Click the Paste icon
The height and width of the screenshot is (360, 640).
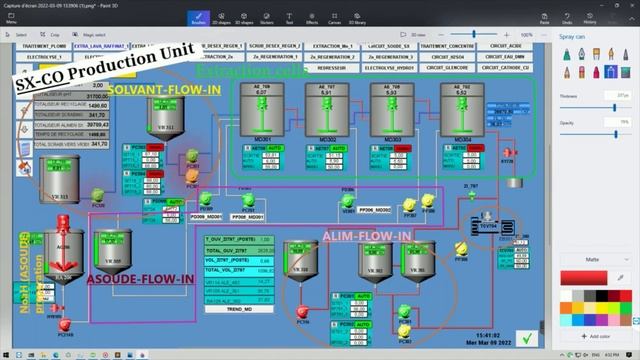tap(544, 18)
